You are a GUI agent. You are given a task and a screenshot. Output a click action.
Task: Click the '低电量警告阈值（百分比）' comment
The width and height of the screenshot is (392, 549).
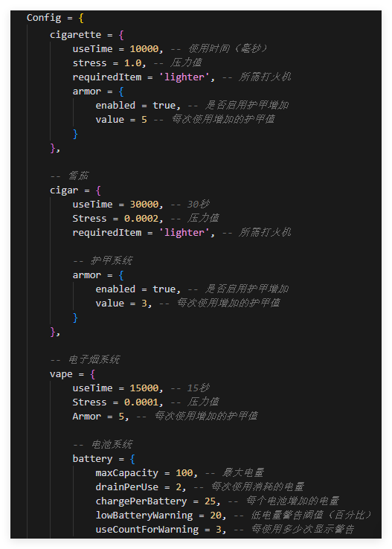[311, 515]
